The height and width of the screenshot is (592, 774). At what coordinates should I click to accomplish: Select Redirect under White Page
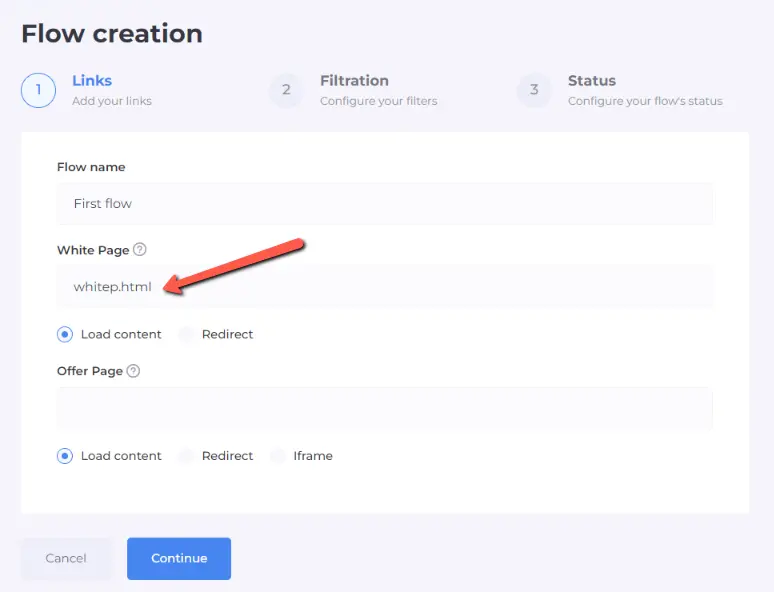pyautogui.click(x=187, y=334)
